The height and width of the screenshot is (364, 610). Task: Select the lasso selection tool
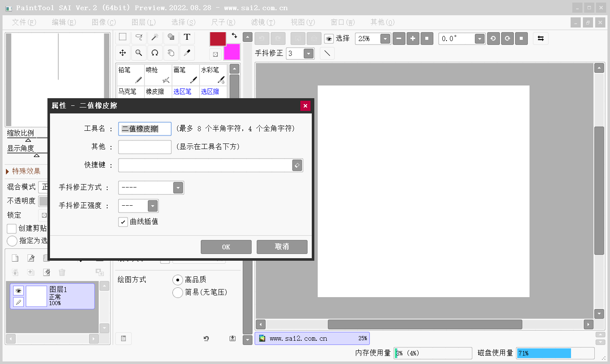pos(139,37)
